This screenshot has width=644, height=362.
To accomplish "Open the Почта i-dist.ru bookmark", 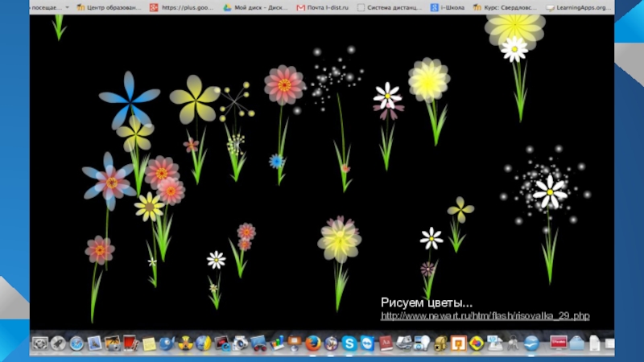I will pyautogui.click(x=322, y=7).
